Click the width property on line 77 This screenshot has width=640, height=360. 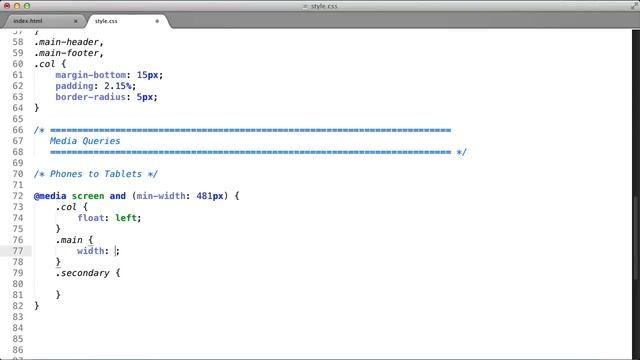(x=91, y=251)
